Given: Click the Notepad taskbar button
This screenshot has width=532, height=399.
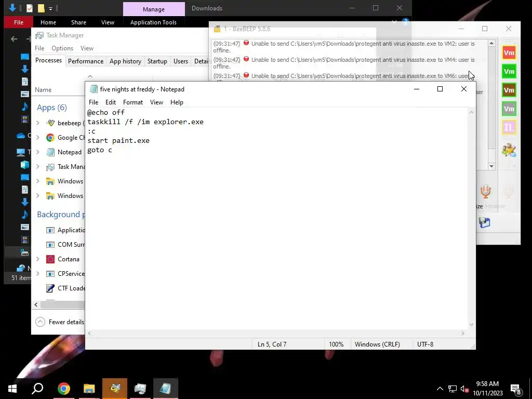Looking at the screenshot, I should click(166, 389).
